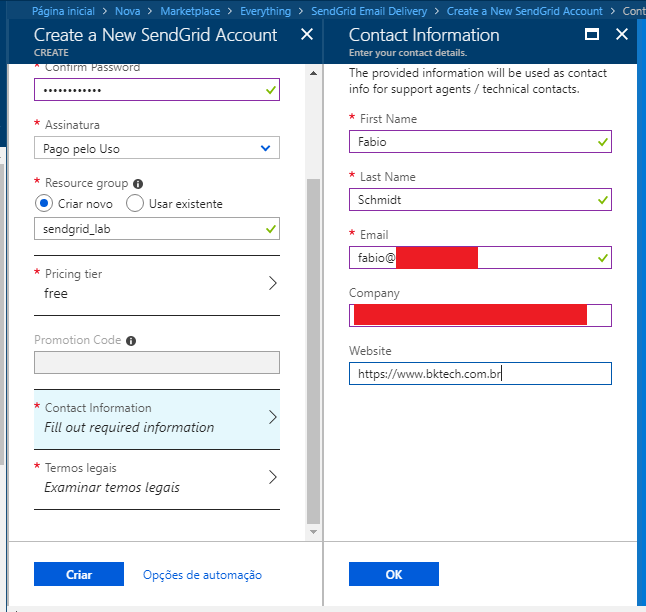Click info icon beside Promotion Code

point(131,341)
